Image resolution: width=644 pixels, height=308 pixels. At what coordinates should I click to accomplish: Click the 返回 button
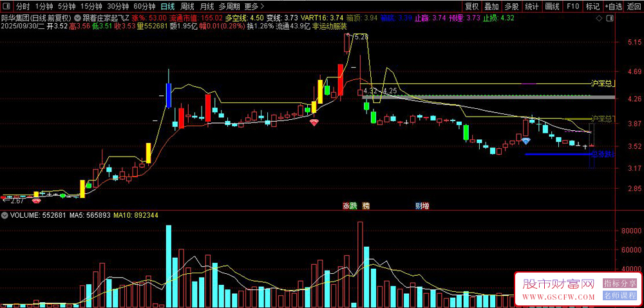[634, 6]
